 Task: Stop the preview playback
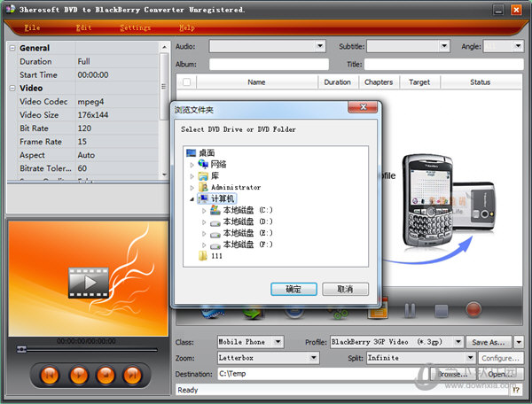[106, 375]
